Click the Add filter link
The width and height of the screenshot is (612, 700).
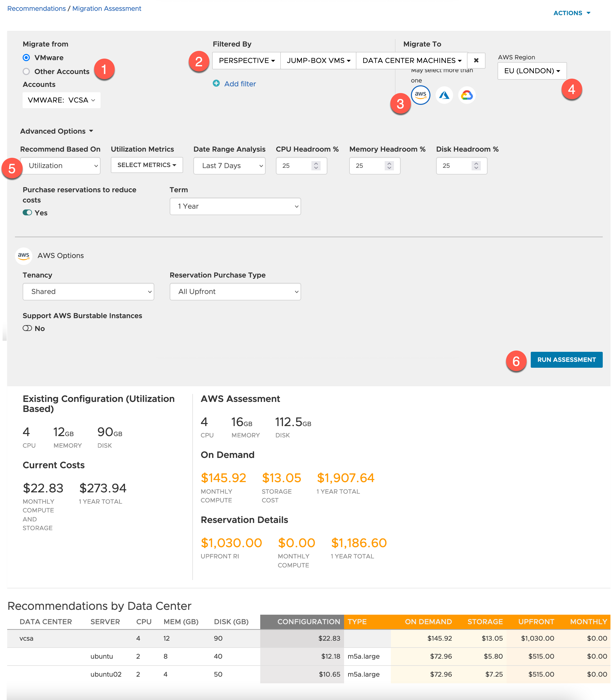pos(240,84)
